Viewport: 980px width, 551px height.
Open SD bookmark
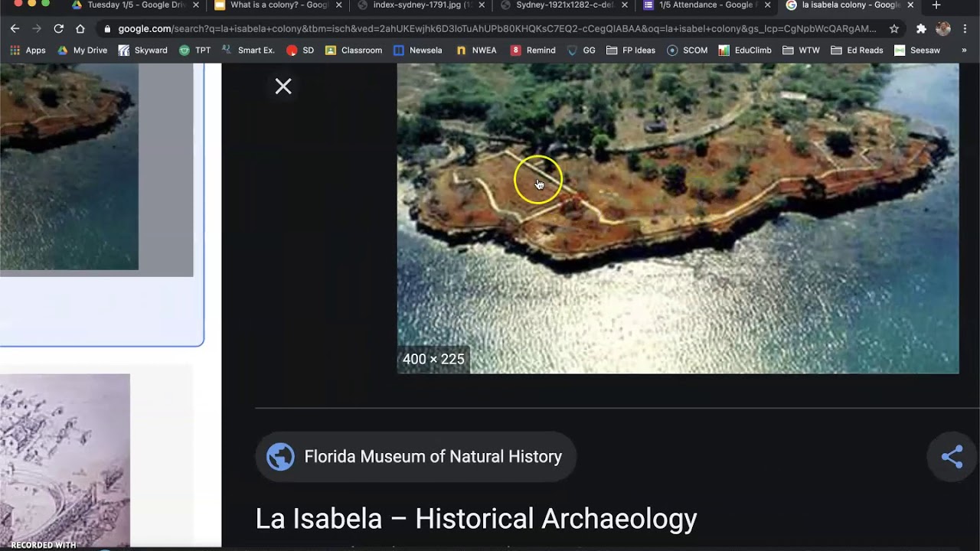click(300, 51)
